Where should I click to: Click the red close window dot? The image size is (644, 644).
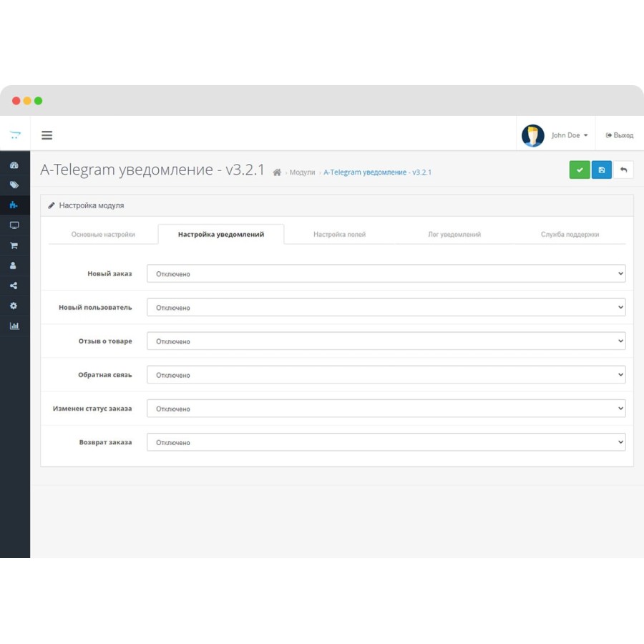16,101
